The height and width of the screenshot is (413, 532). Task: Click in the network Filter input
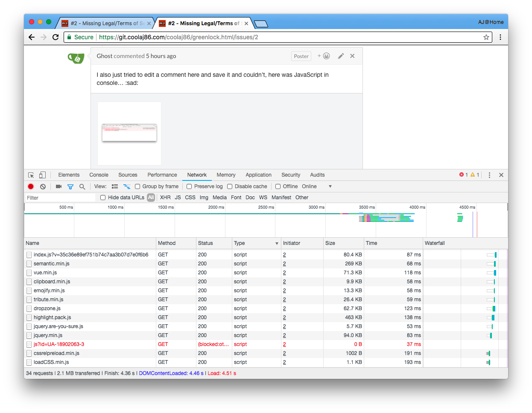click(x=60, y=198)
